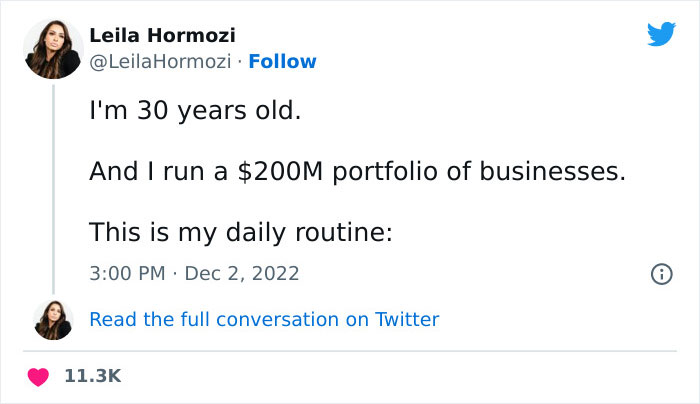
Task: Click the divider line above the like count
Action: [x=350, y=350]
